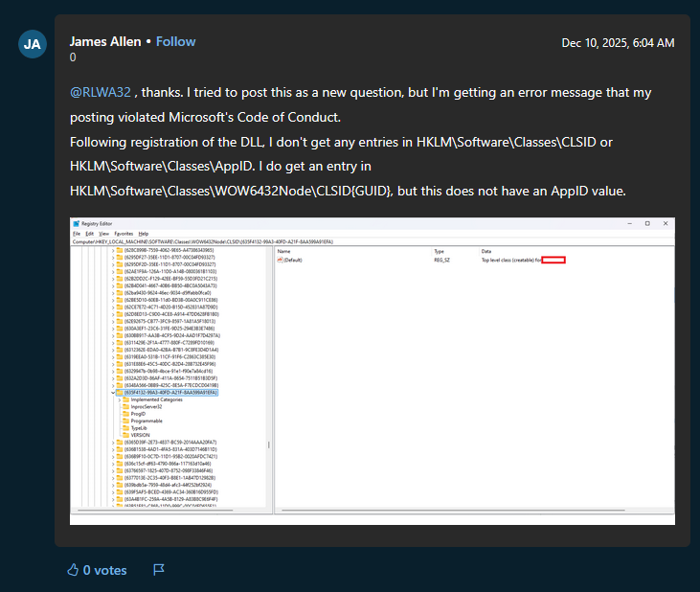Expand the Implemented Categories subkey
The width and height of the screenshot is (700, 592).
coord(120,399)
